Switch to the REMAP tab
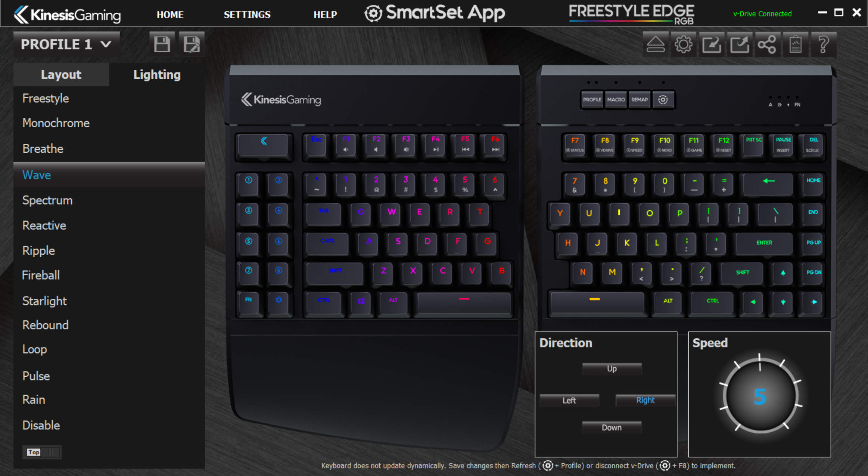The width and height of the screenshot is (868, 476). (x=640, y=100)
